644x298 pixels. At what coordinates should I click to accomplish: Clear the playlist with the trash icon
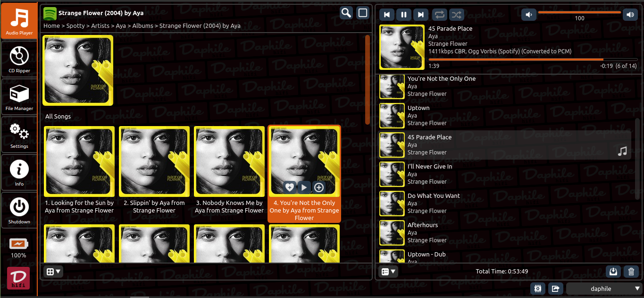(x=631, y=272)
